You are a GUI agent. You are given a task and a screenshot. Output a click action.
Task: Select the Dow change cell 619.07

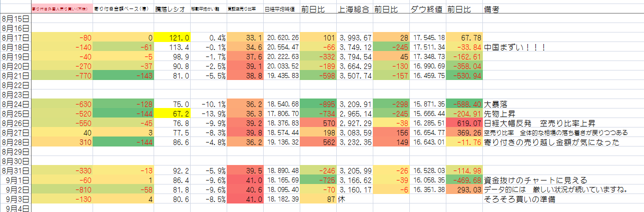pos(464,123)
